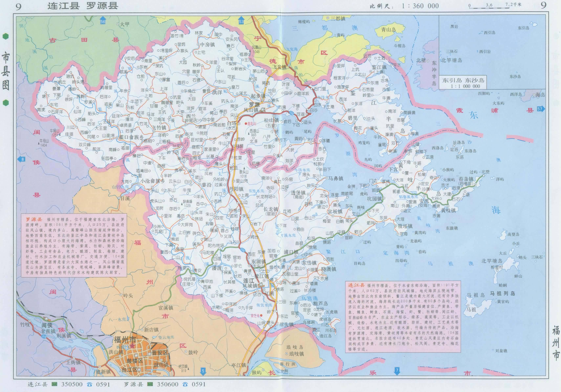Click the town label 宦溪镇

[166, 308]
